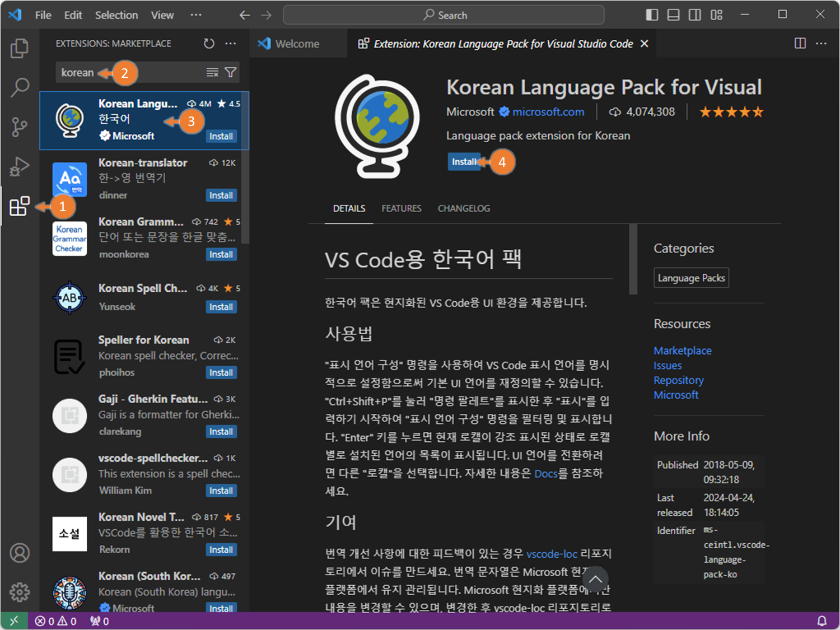Click the scroll-to-top arrow button

(x=595, y=580)
